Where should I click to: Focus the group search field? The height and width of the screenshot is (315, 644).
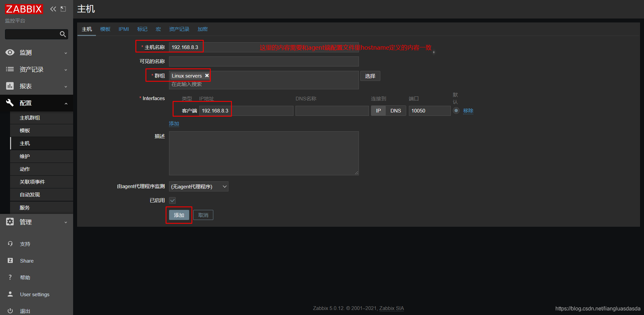[264, 84]
